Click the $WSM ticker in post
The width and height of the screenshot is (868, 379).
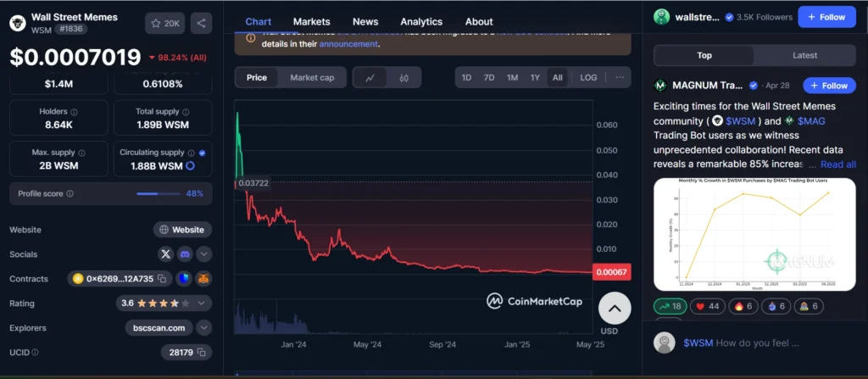click(x=740, y=120)
